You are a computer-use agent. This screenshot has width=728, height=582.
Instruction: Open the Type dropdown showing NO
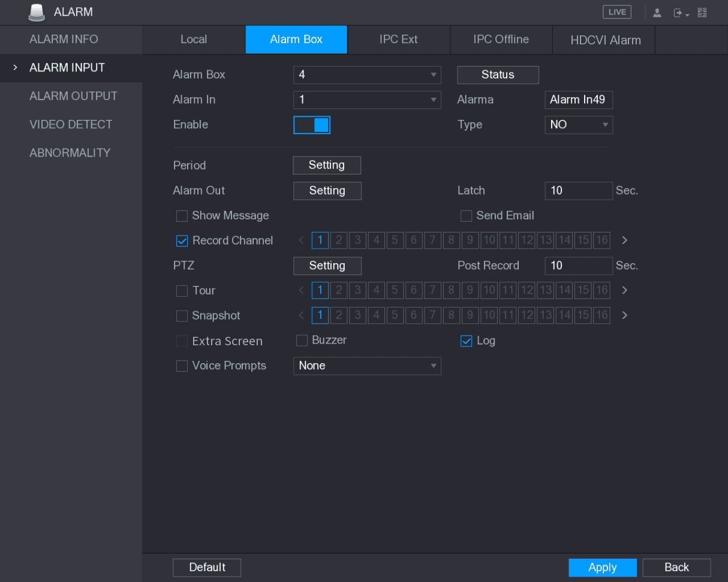coord(579,125)
